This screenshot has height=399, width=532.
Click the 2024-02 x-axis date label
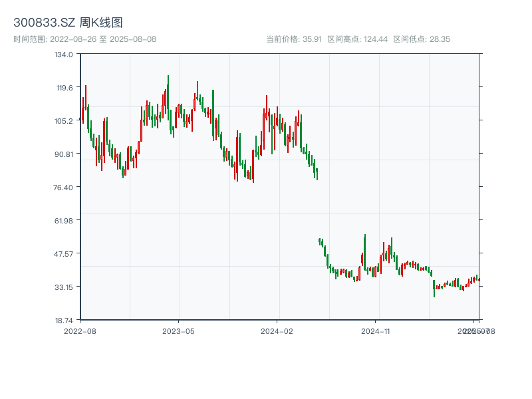coord(277,331)
